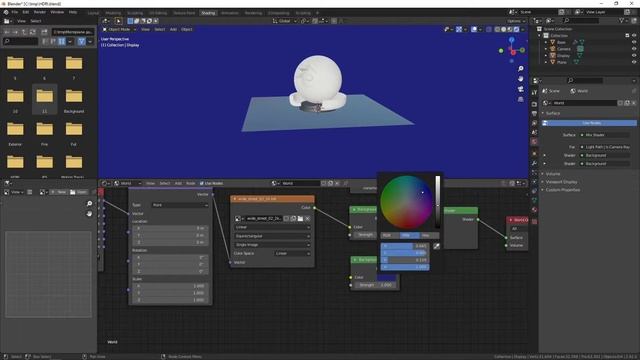
Task: Open the Single Image source dropdown
Action: [x=272, y=244]
